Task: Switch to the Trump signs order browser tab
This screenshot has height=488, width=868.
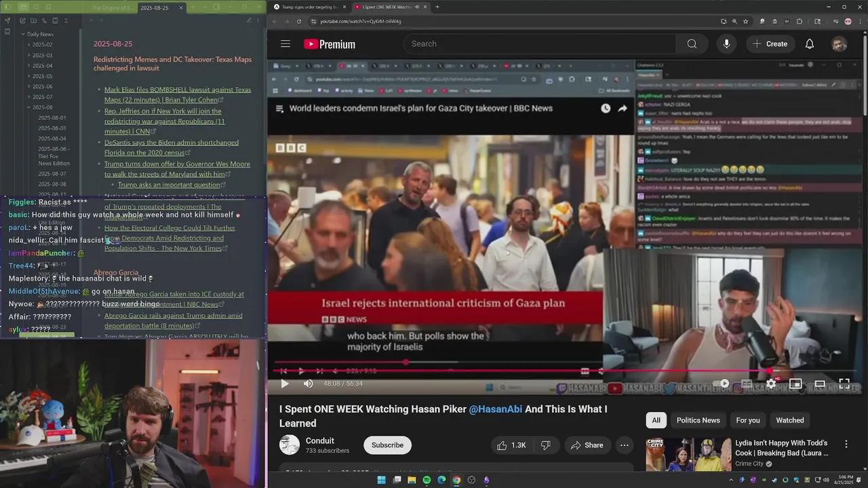Action: pos(309,7)
